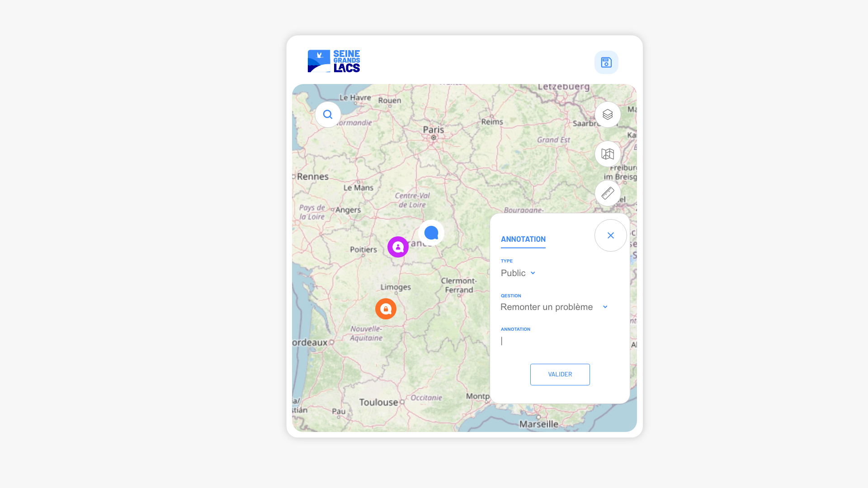Screen dimensions: 868x488
Task: Click Paris on the map
Action: click(433, 130)
